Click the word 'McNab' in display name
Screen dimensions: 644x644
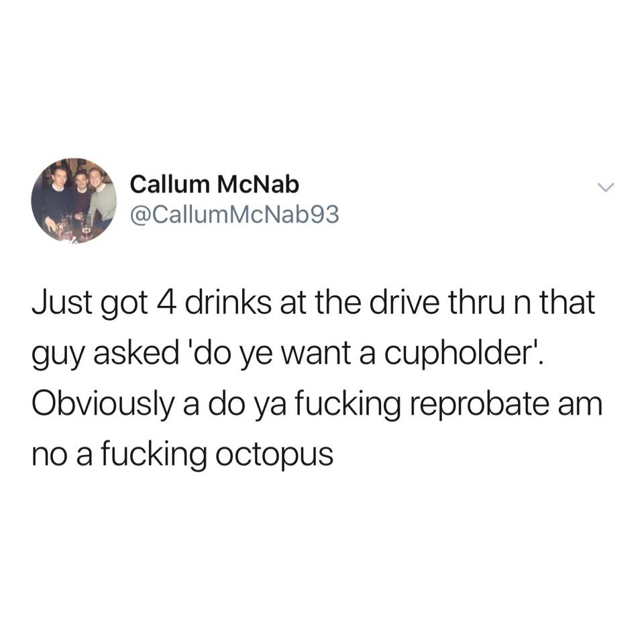point(258,184)
